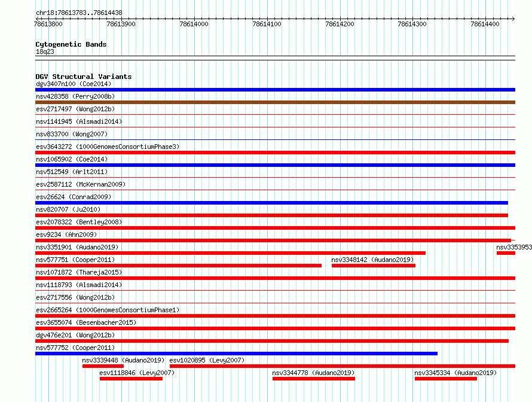Click esv9234 (Ahn2009) label

pos(66,234)
